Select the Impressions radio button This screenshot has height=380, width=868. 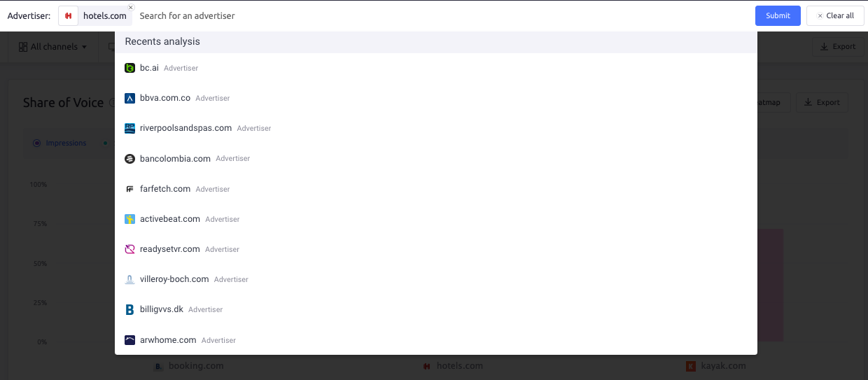(x=37, y=143)
